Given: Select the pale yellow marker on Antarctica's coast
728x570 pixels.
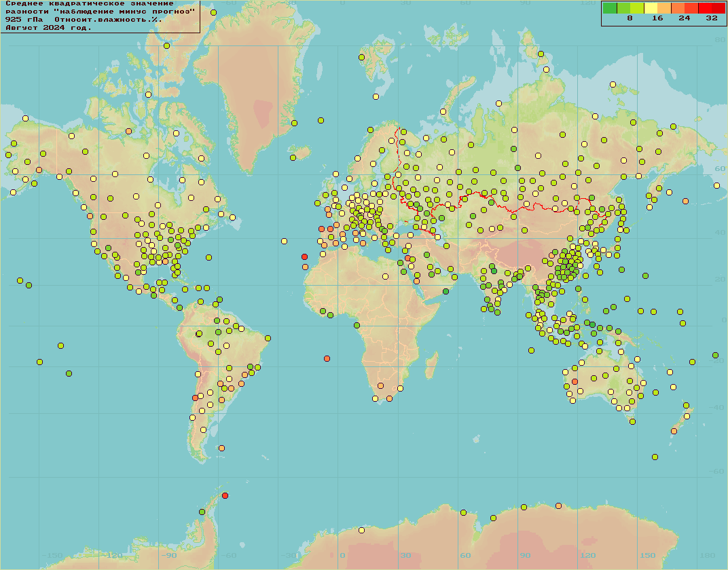Looking at the screenshot, I should tap(362, 530).
